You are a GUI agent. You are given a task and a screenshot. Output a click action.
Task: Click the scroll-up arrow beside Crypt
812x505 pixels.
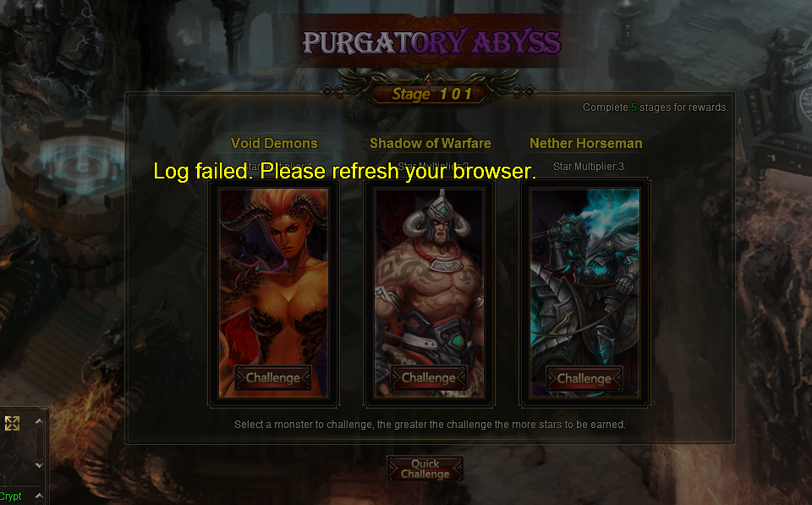pyautogui.click(x=39, y=496)
